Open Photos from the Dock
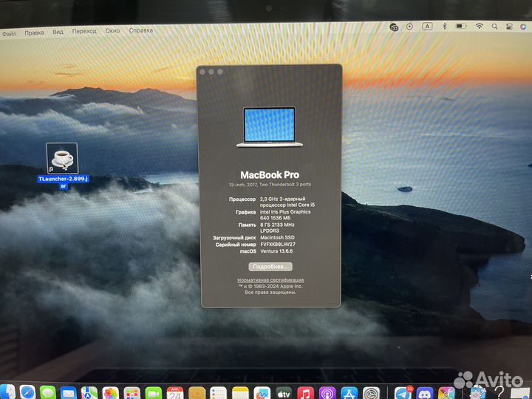 [111, 393]
